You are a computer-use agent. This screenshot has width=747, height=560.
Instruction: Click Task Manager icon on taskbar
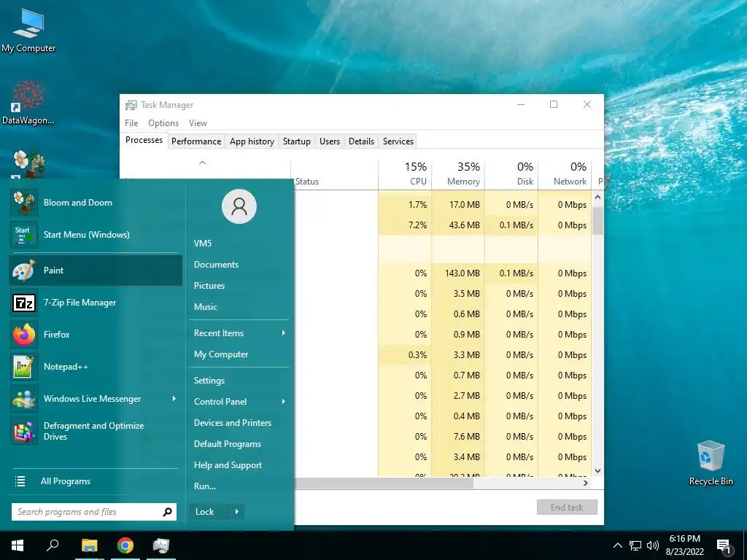point(161,545)
